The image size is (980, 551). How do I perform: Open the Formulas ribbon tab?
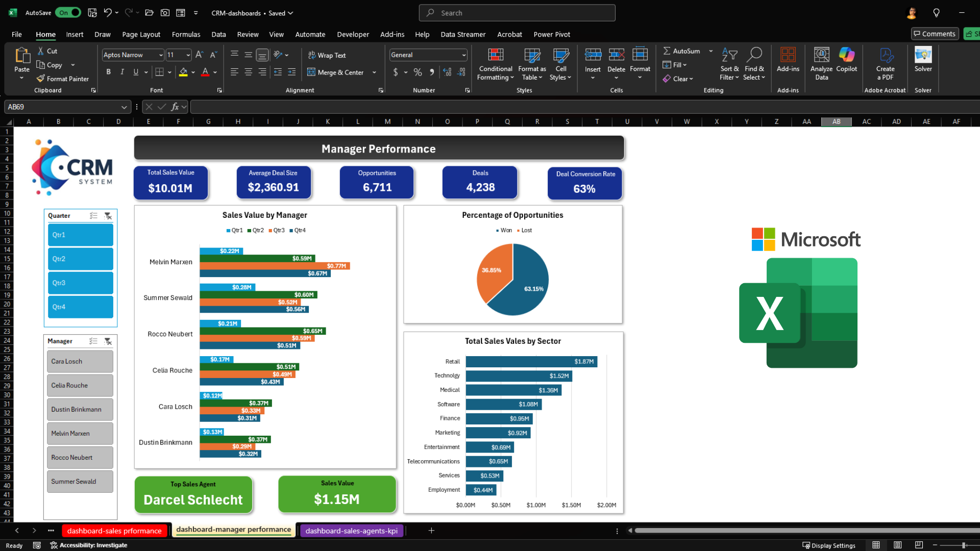(x=186, y=34)
